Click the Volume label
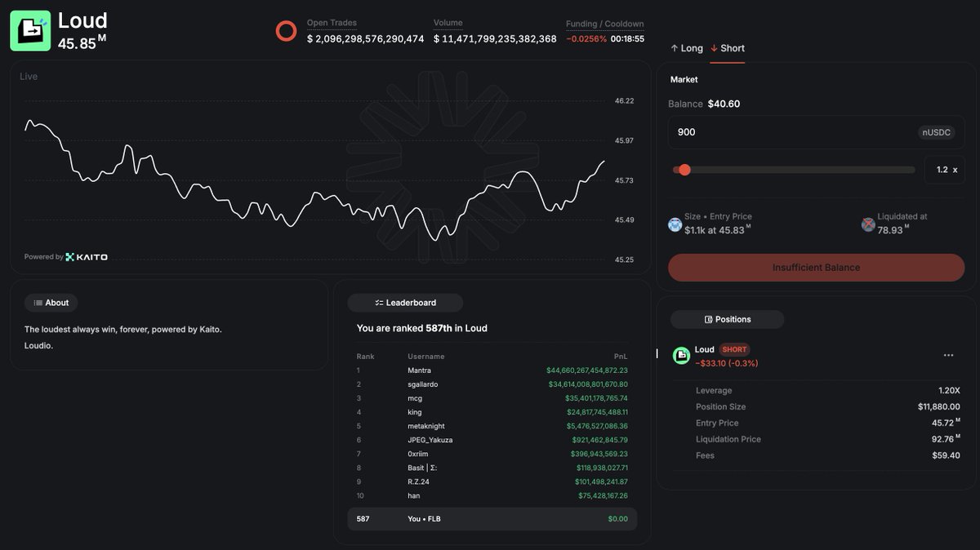 coord(448,23)
